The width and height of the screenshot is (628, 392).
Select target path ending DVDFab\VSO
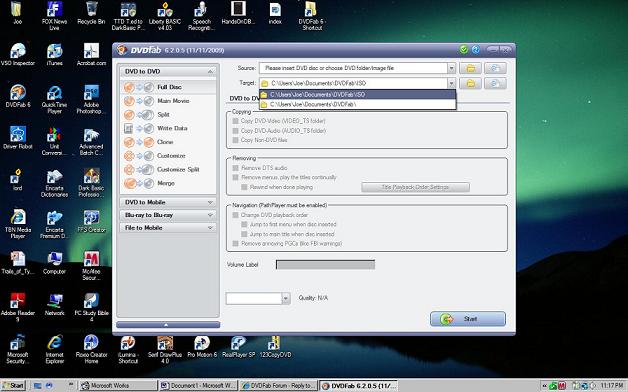pyautogui.click(x=358, y=94)
